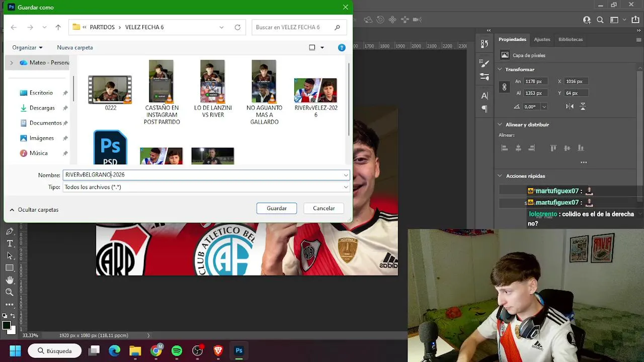The height and width of the screenshot is (362, 644).
Task: Switch to Bibliotecas tab
Action: coord(571,39)
